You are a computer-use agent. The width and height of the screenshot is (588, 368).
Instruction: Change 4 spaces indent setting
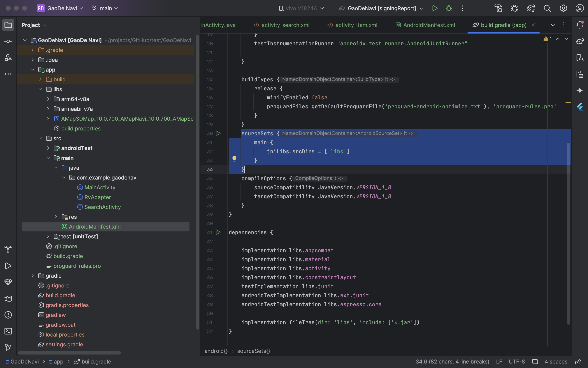pos(556,362)
